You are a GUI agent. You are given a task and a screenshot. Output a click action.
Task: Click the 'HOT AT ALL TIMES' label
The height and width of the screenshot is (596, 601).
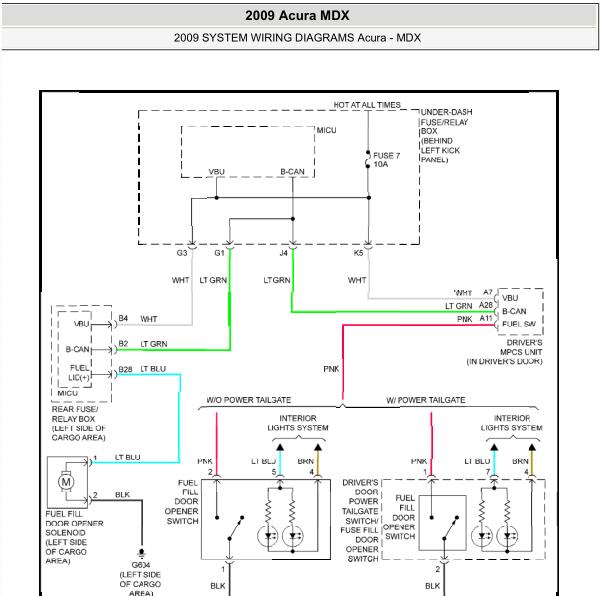click(x=367, y=105)
